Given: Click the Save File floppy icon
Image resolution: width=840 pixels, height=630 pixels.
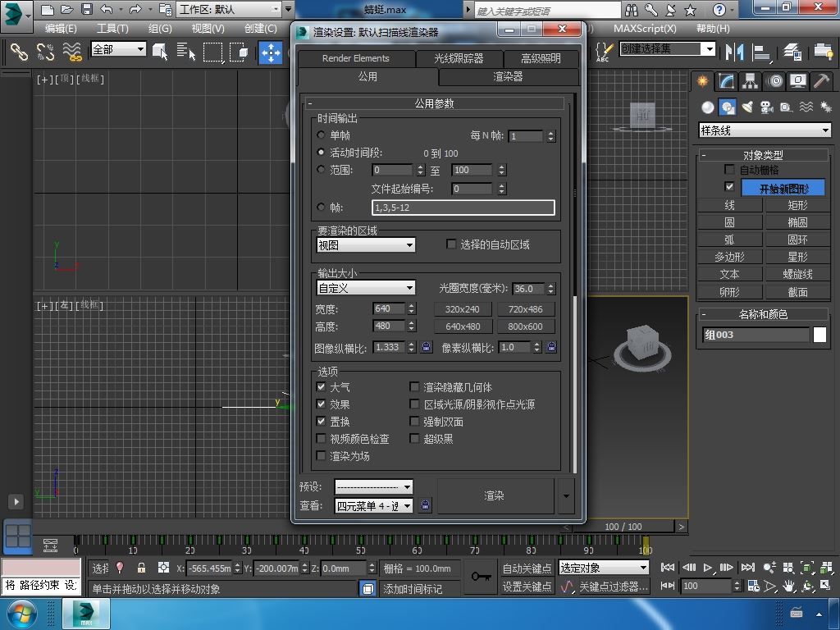Looking at the screenshot, I should click(86, 9).
